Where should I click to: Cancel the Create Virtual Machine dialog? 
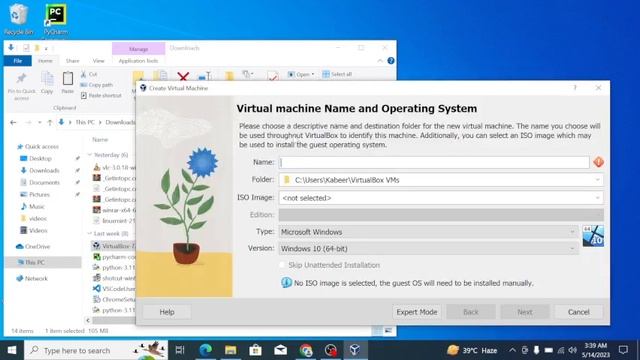pos(578,312)
